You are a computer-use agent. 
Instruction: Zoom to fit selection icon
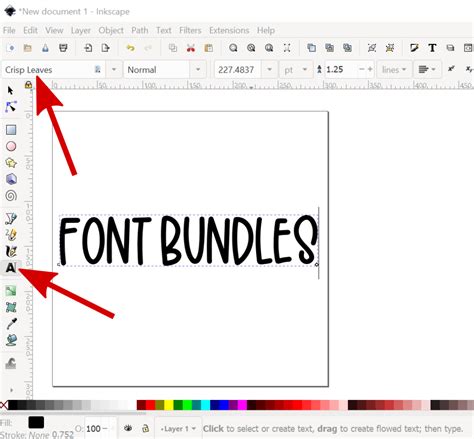point(233,48)
